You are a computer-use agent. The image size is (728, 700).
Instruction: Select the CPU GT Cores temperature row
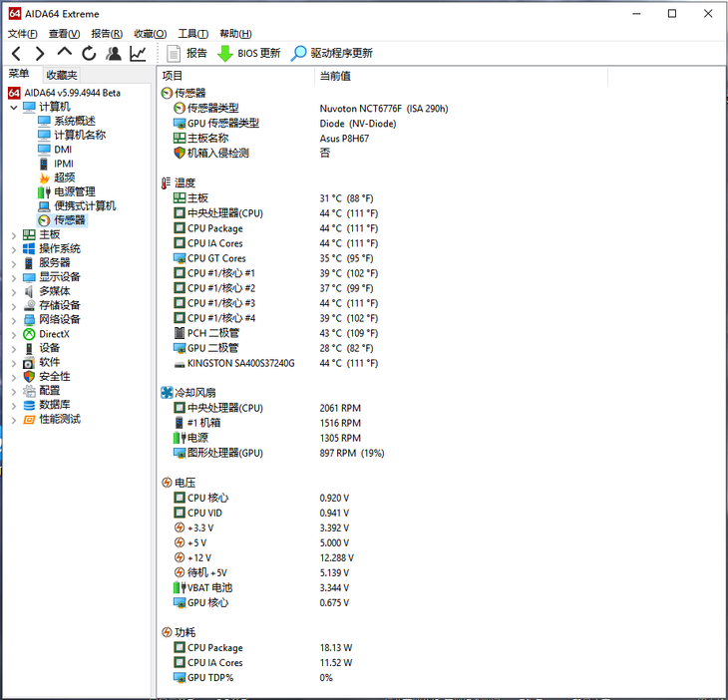point(275,258)
